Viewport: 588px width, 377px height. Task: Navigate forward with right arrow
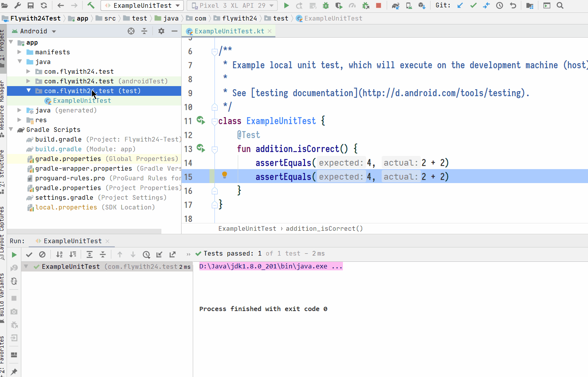click(74, 5)
